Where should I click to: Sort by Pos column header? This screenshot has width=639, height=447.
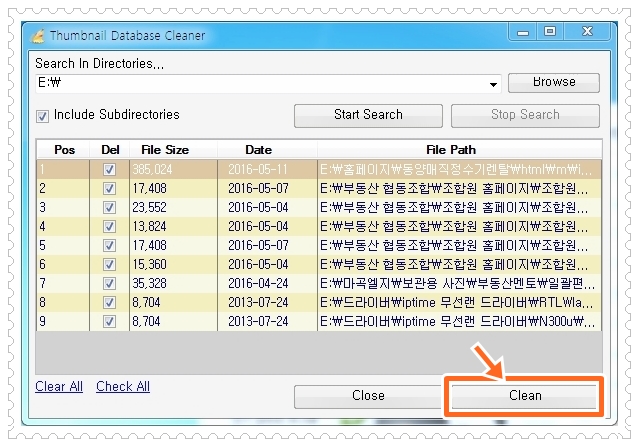tap(63, 150)
